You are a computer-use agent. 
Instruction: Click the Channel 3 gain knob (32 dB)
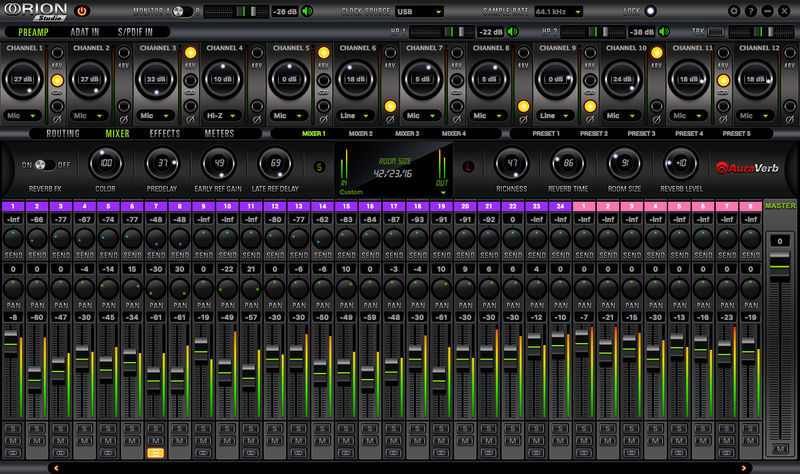pyautogui.click(x=156, y=80)
